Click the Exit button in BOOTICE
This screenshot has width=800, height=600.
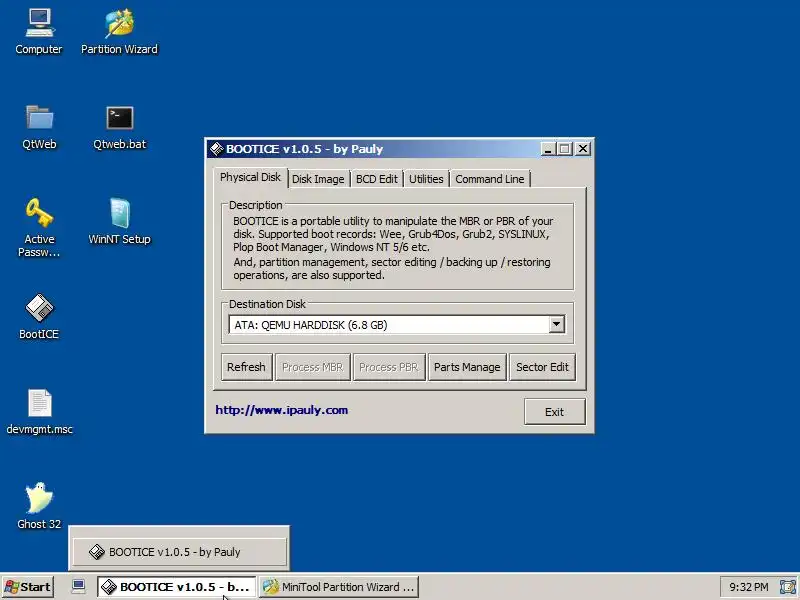coord(555,412)
